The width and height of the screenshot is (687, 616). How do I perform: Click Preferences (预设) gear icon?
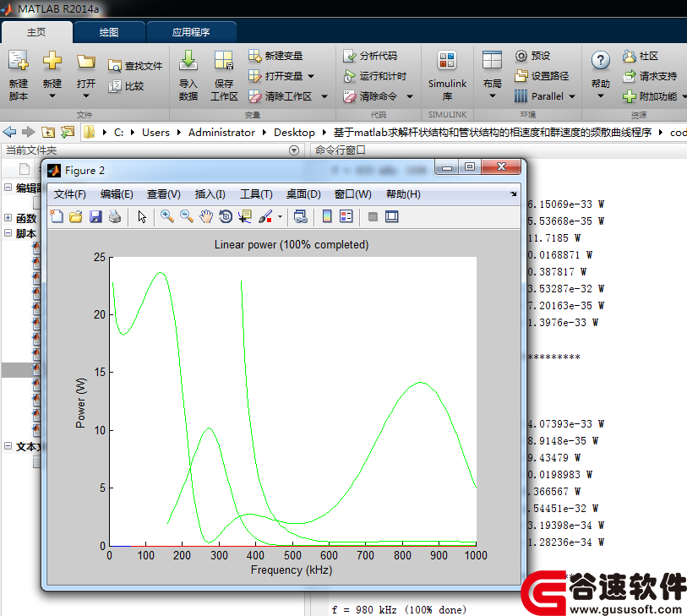[x=521, y=56]
